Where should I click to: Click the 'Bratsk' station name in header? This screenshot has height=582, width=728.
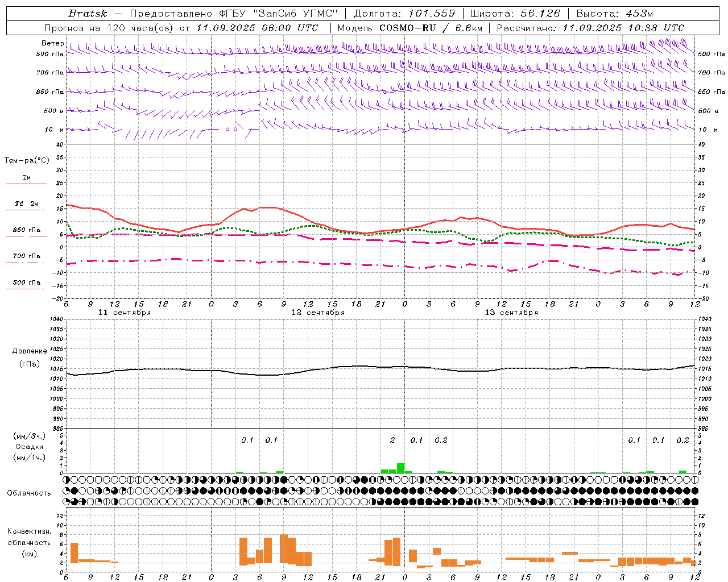point(88,13)
